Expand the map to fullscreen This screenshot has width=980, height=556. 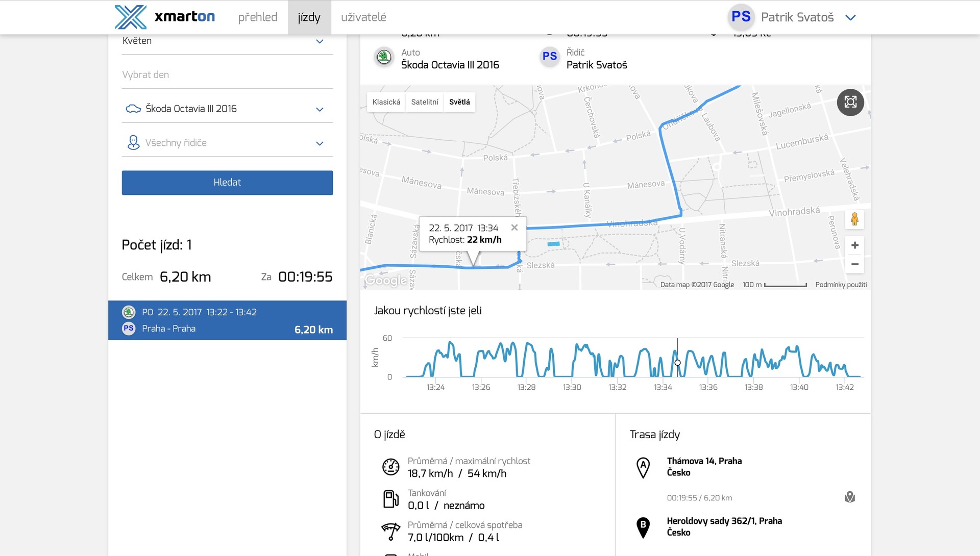click(850, 102)
